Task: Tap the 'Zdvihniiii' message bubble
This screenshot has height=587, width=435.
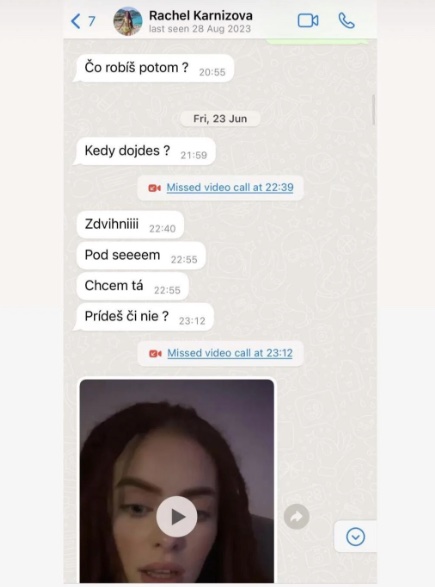Action: 130,225
